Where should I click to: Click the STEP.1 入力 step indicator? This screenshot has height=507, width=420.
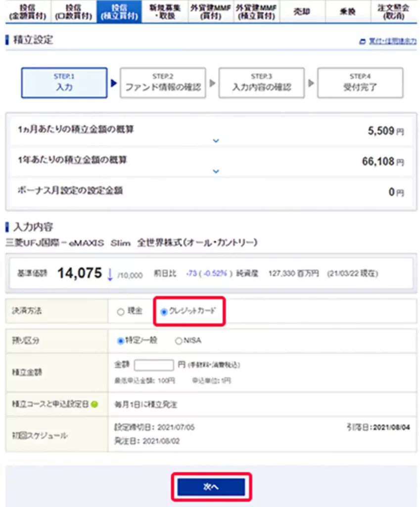[x=64, y=83]
